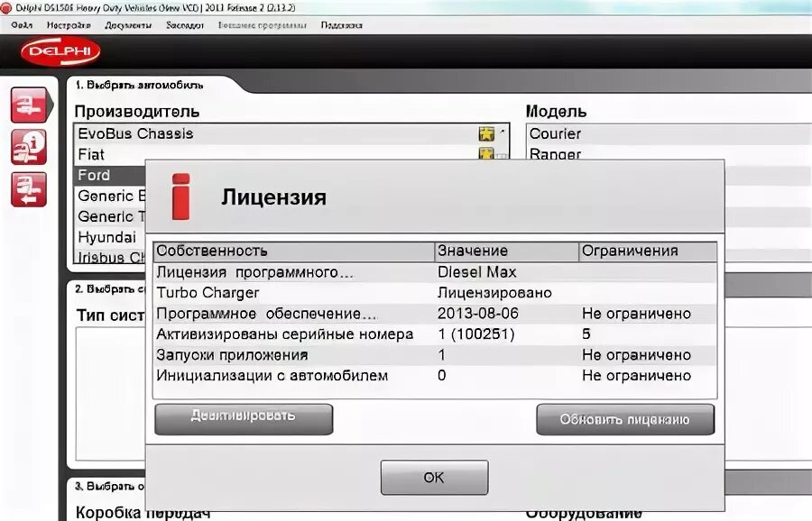Select the top red vehicle diagnostics sidebar icon
This screenshot has height=521, width=812.
click(x=29, y=105)
